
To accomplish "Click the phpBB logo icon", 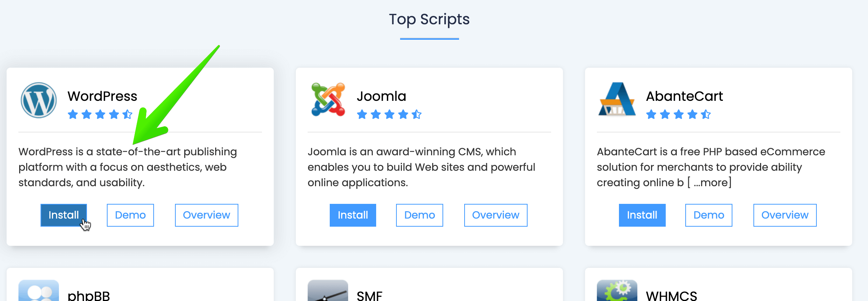I will 39,291.
